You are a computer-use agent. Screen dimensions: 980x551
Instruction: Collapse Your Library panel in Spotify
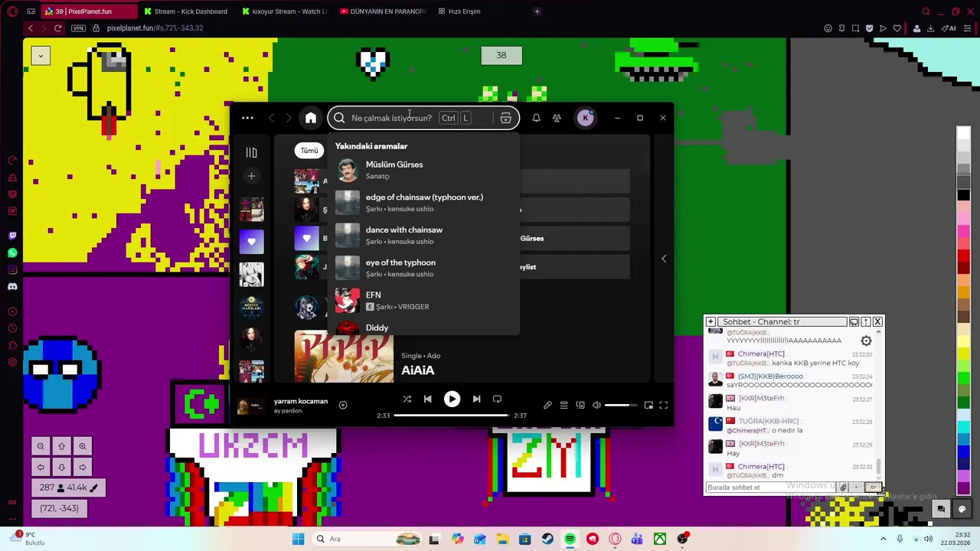pyautogui.click(x=251, y=152)
